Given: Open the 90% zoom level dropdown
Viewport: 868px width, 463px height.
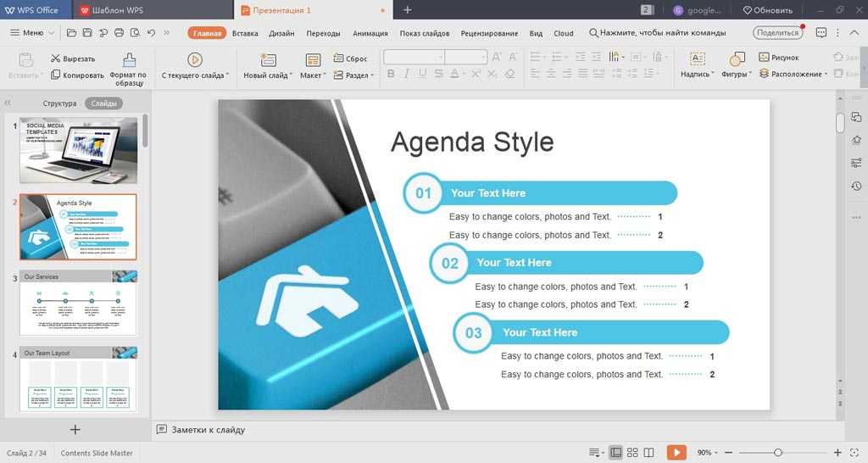Looking at the screenshot, I should tap(708, 453).
